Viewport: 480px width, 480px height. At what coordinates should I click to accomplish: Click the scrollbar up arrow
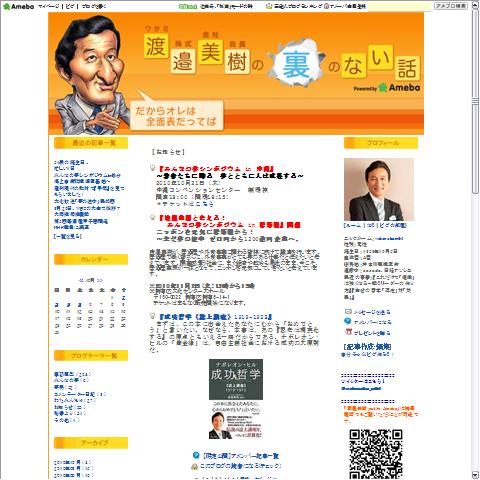(x=475, y=5)
